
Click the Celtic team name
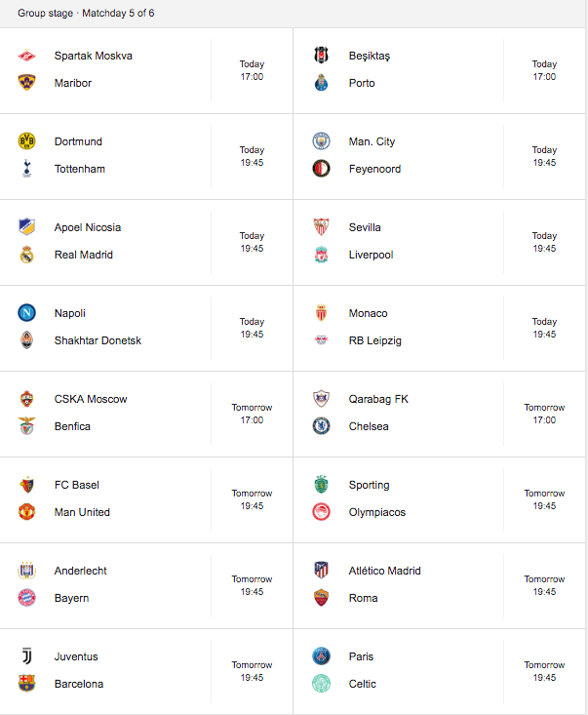point(363,684)
